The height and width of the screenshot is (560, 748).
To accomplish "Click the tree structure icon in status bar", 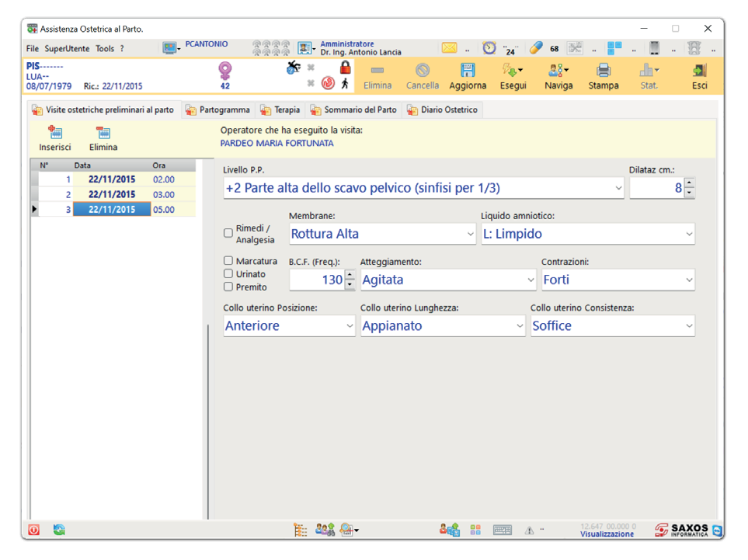I will coord(300,530).
